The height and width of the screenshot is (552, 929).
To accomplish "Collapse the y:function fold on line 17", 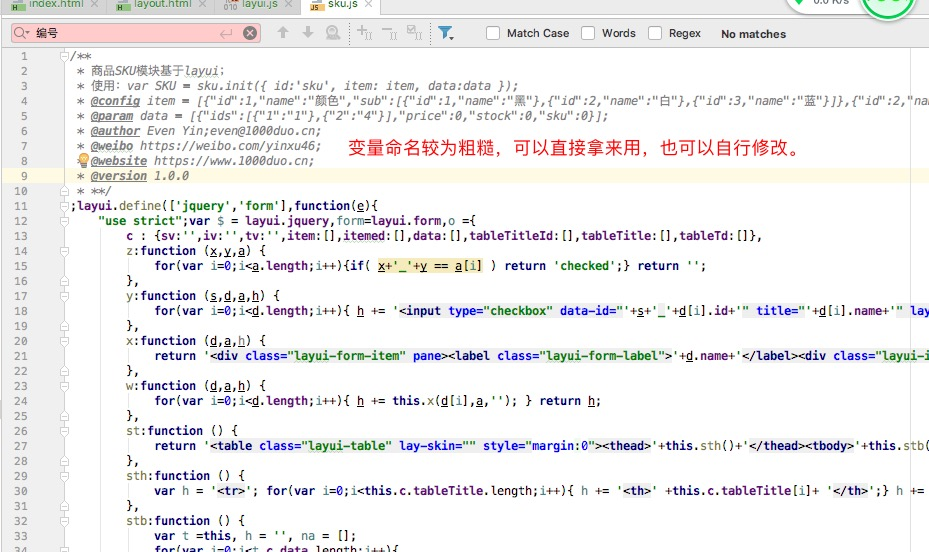I will tap(64, 296).
